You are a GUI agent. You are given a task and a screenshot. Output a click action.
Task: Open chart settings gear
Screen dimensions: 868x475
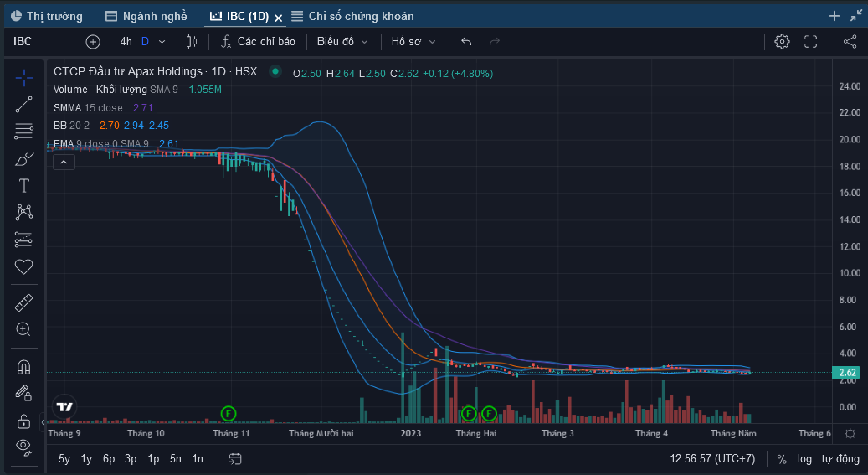(782, 42)
